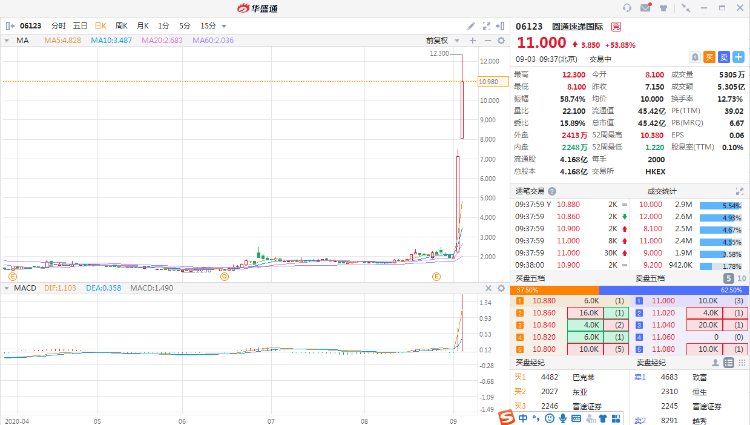This screenshot has width=750, height=425.
Task: Open the input method emoji icon
Action: pyautogui.click(x=550, y=418)
